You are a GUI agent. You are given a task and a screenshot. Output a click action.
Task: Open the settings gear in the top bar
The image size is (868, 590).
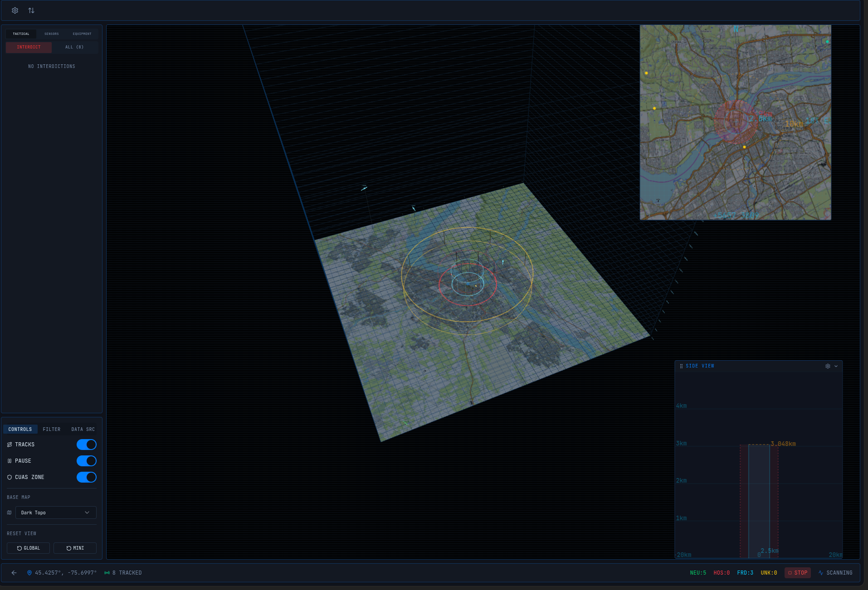tap(15, 10)
